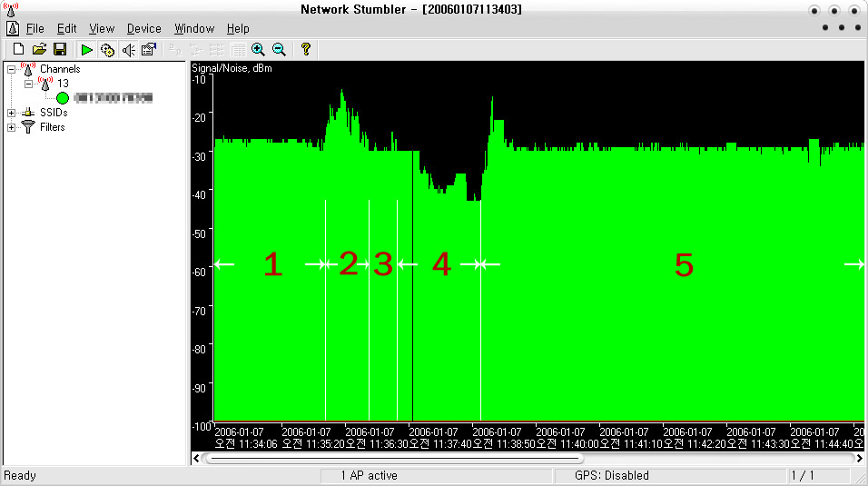Open a file with the folder icon

(x=39, y=49)
